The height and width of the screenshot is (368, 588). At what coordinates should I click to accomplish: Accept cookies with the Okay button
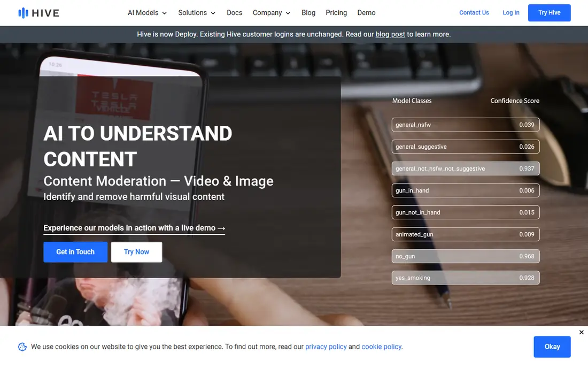tap(552, 347)
